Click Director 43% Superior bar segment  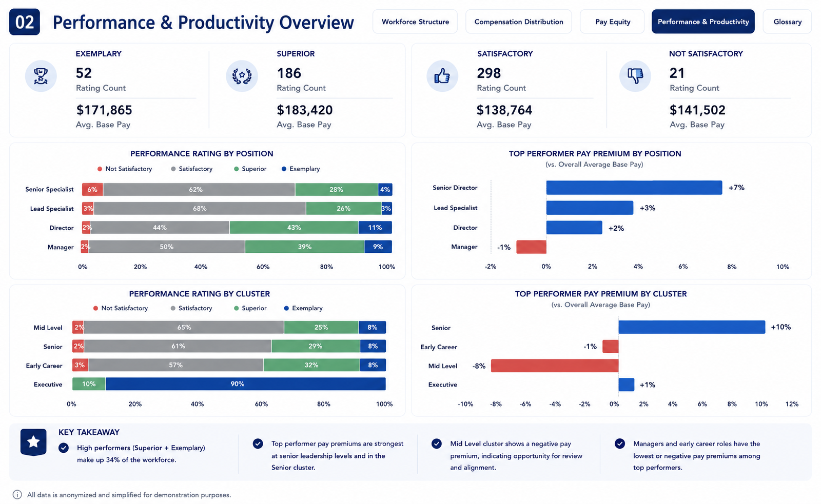[x=294, y=228]
